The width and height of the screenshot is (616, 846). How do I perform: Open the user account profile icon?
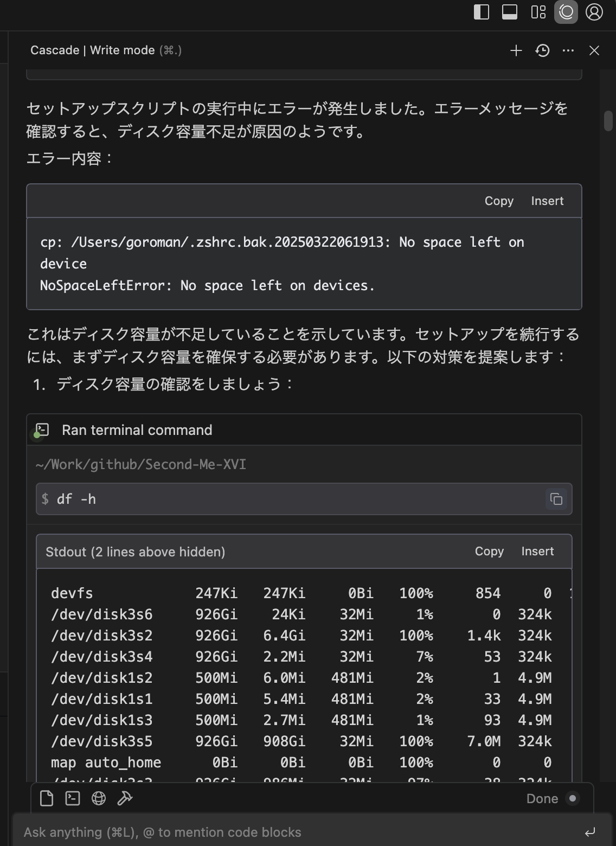tap(594, 12)
